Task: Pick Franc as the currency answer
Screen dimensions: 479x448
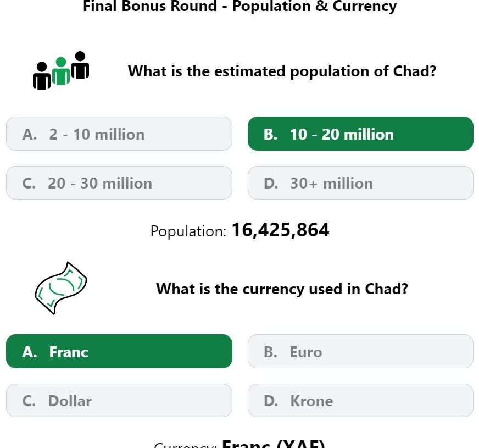Action: coord(119,351)
